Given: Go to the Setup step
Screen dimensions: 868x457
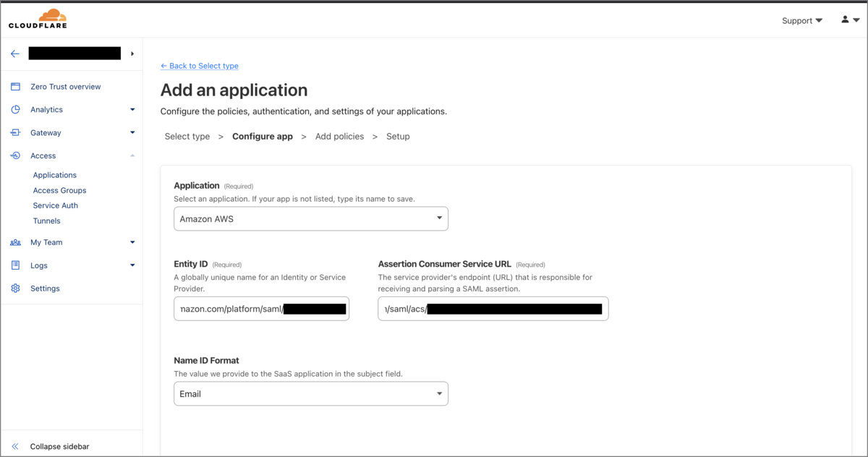Looking at the screenshot, I should [398, 137].
